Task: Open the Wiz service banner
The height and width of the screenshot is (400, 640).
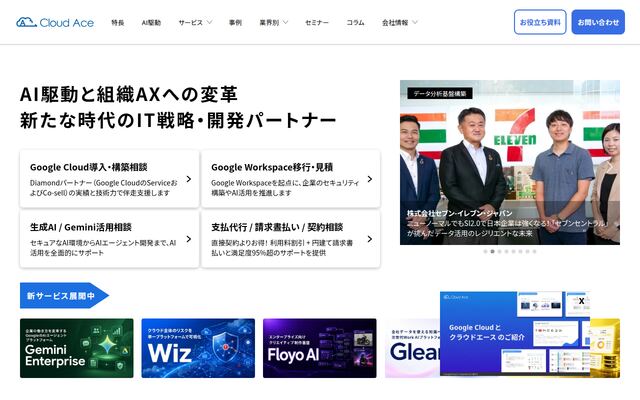Action: tap(198, 348)
